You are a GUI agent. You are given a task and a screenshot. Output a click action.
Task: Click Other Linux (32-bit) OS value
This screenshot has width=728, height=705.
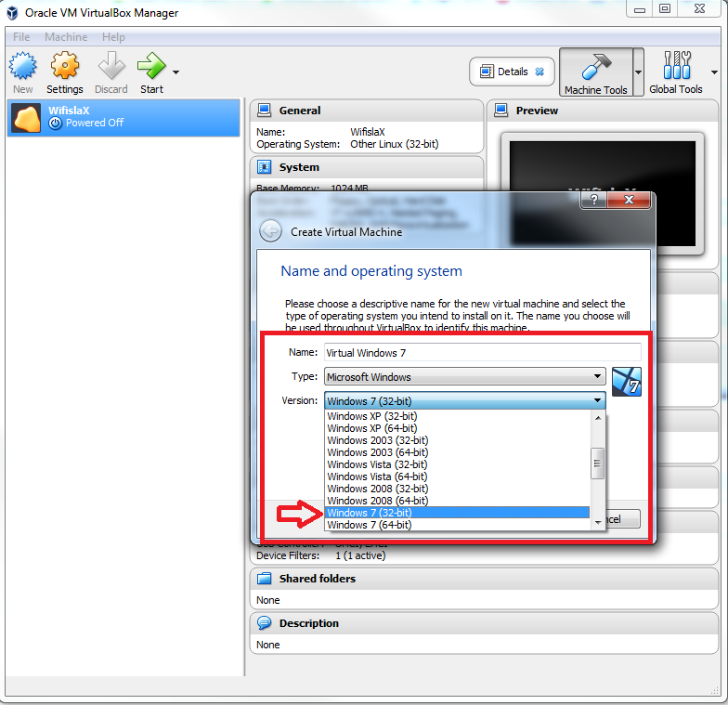click(394, 144)
